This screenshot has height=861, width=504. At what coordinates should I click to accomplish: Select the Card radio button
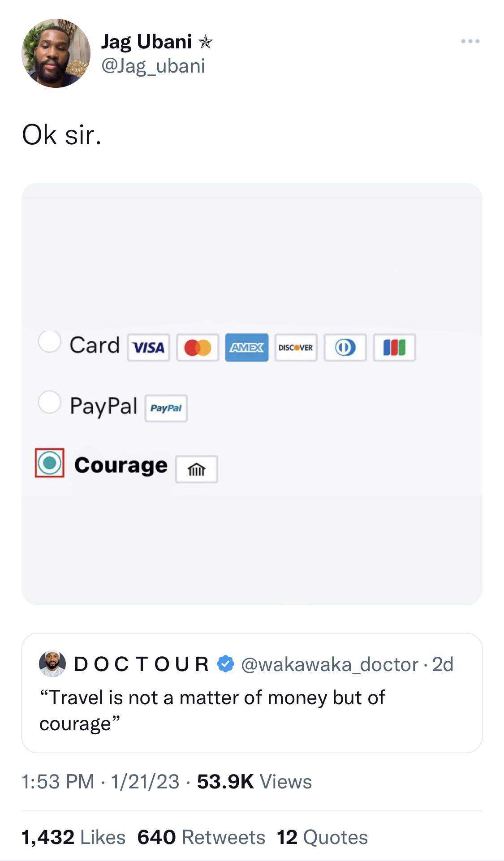tap(49, 342)
